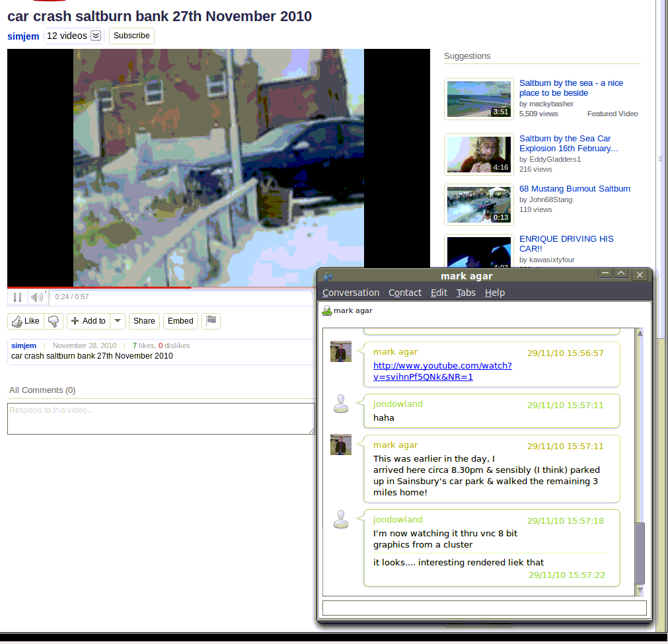The width and height of the screenshot is (668, 644).
Task: Flag the video with flag icon
Action: [x=211, y=321]
